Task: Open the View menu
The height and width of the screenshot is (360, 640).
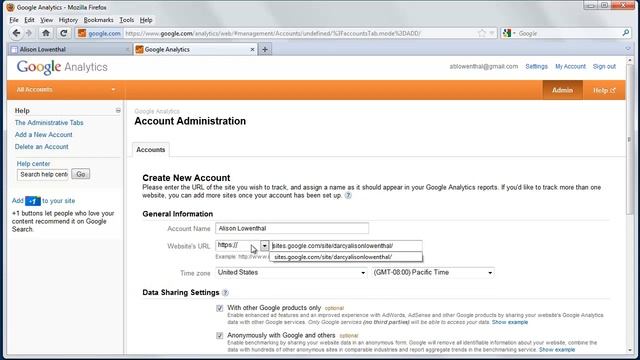Action: pos(47,20)
